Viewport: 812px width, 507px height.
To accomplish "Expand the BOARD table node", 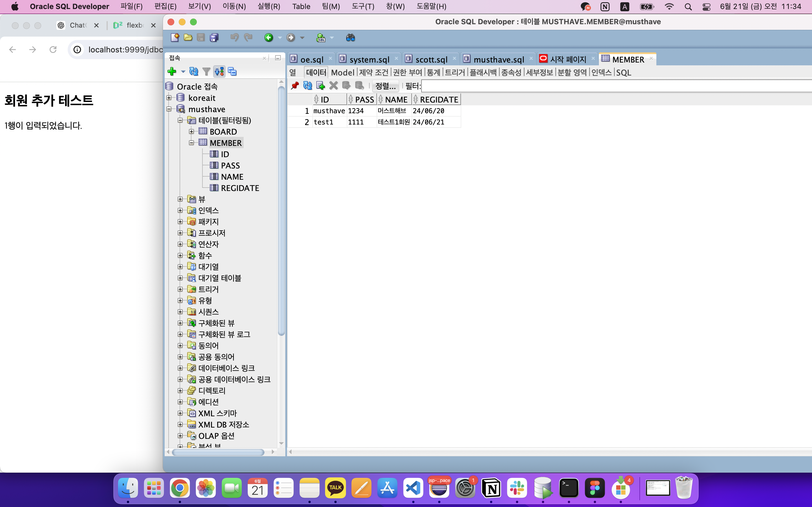I will [x=191, y=132].
